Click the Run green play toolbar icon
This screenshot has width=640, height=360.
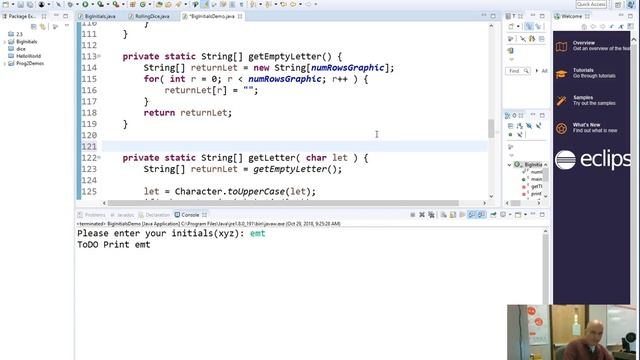click(x=85, y=4)
